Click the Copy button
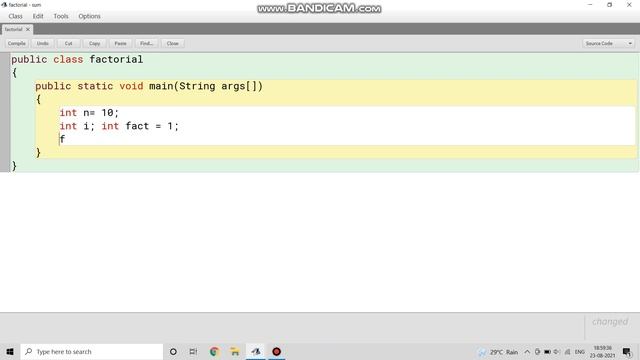The image size is (640, 360). click(x=94, y=43)
